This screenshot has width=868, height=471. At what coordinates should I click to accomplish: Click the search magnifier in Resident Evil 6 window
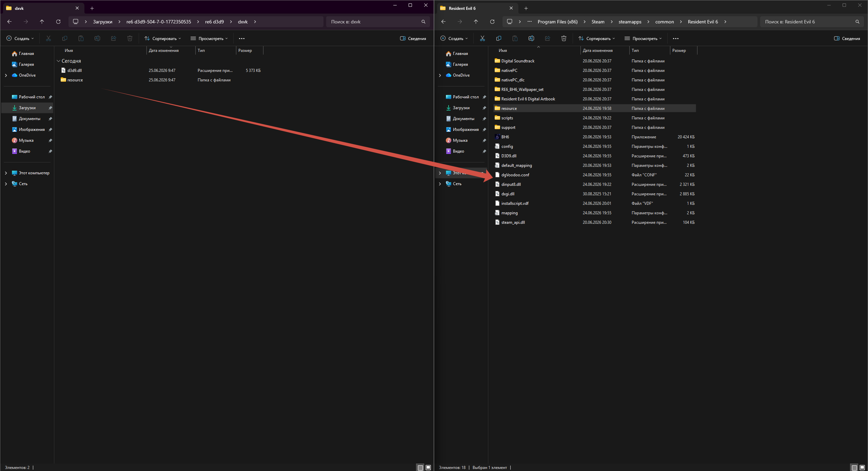pos(857,22)
